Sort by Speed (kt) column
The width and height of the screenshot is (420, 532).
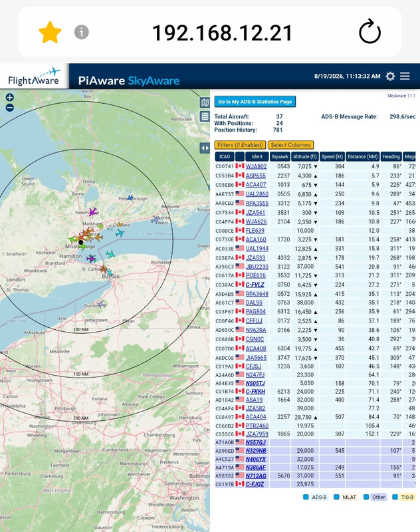(x=332, y=156)
